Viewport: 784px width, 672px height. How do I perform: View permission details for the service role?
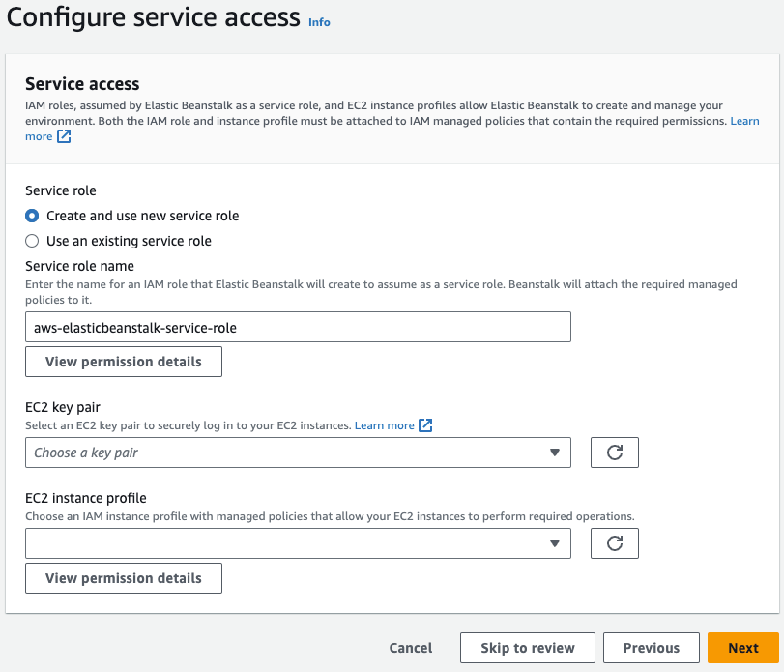tap(123, 361)
